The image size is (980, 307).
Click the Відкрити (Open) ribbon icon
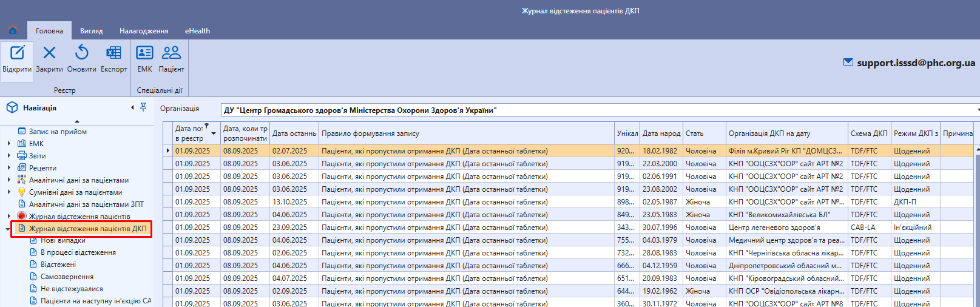17,53
